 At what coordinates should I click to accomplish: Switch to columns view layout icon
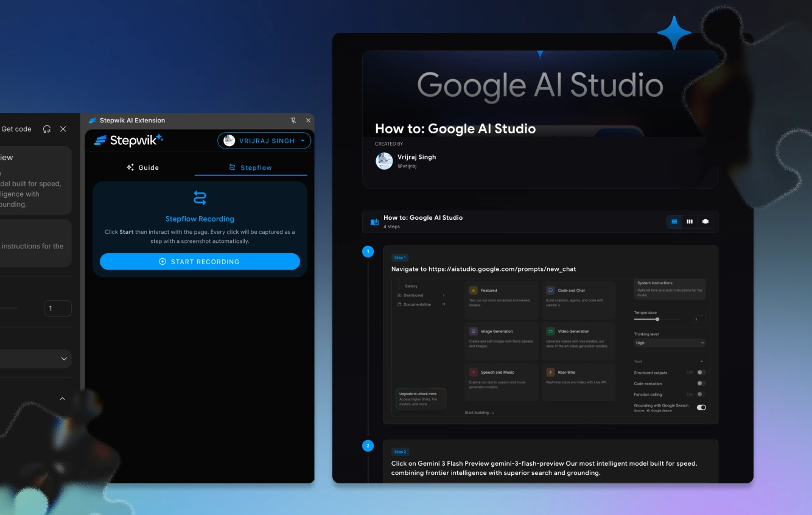690,222
